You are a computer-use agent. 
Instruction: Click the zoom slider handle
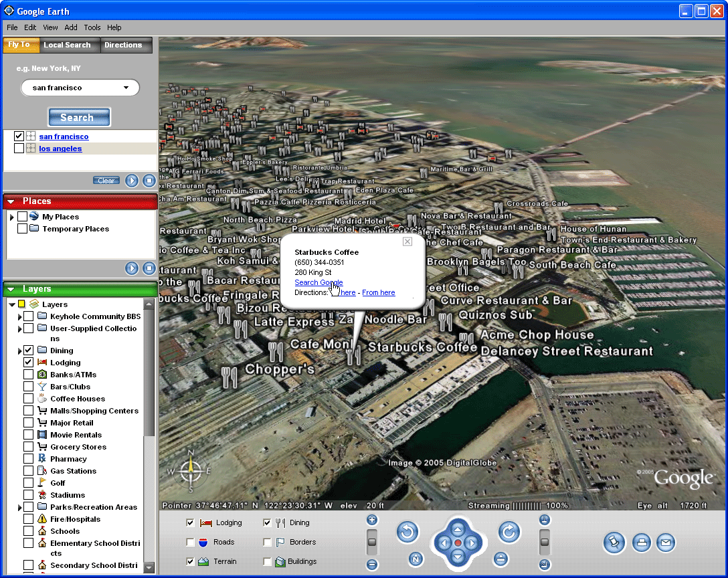coord(372,542)
